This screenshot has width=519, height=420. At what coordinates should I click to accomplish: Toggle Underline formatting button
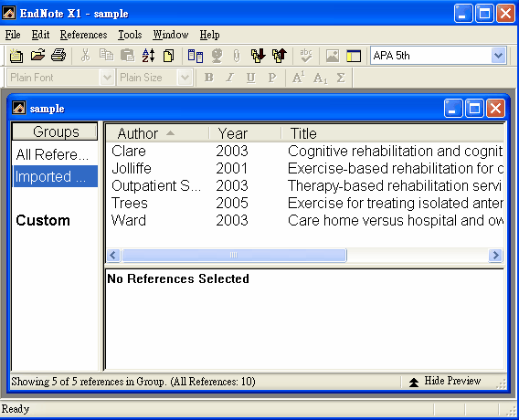tap(250, 78)
